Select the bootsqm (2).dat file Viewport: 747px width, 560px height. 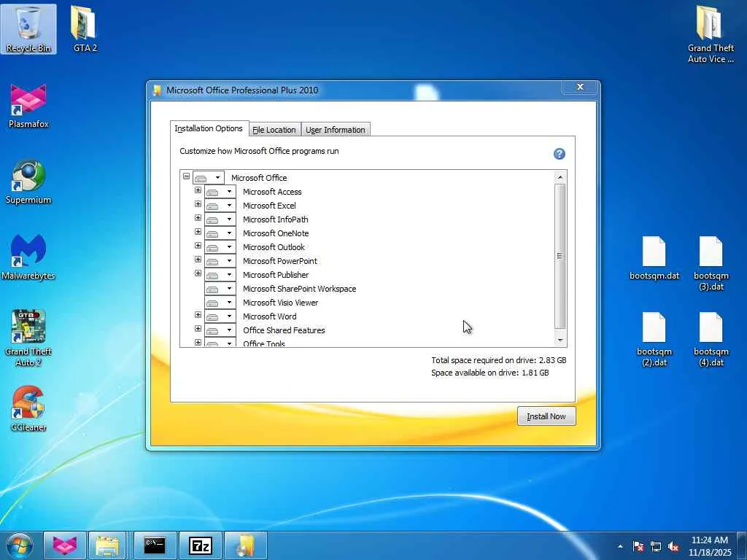point(654,339)
